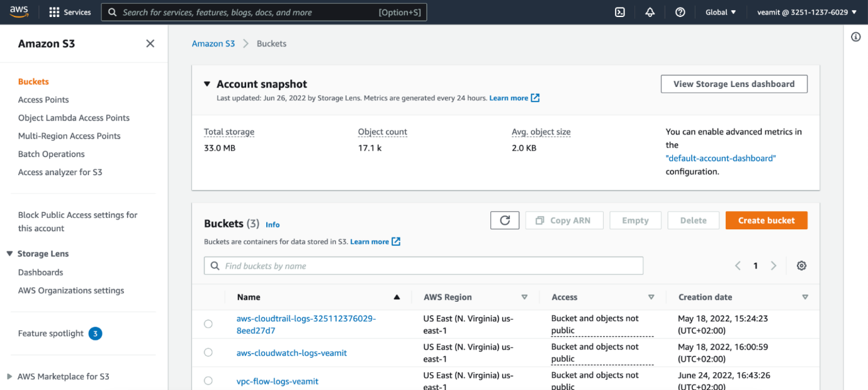
Task: Open the notifications bell
Action: coord(650,12)
